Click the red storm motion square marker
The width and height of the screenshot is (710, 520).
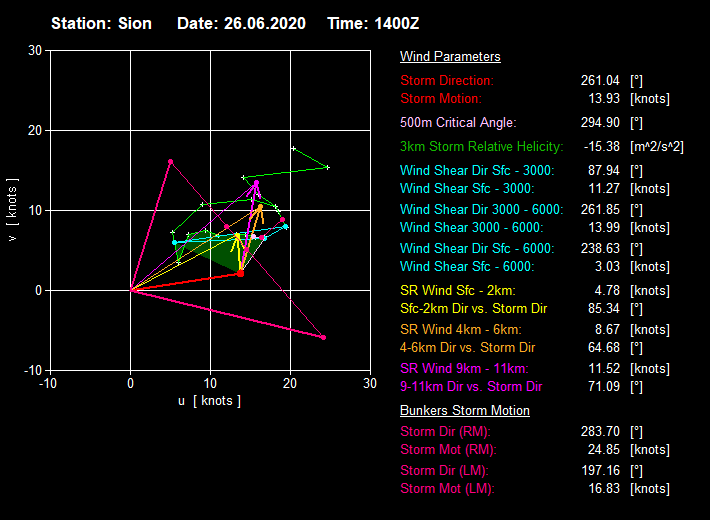click(x=241, y=273)
